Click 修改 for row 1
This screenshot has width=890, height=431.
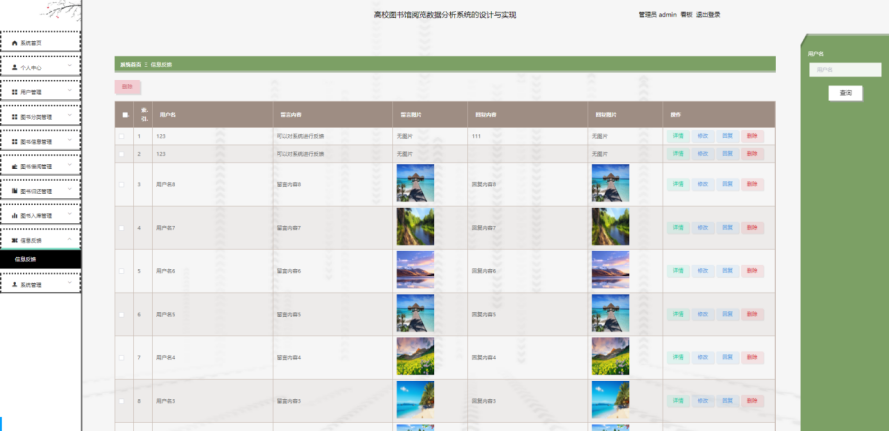pos(703,136)
